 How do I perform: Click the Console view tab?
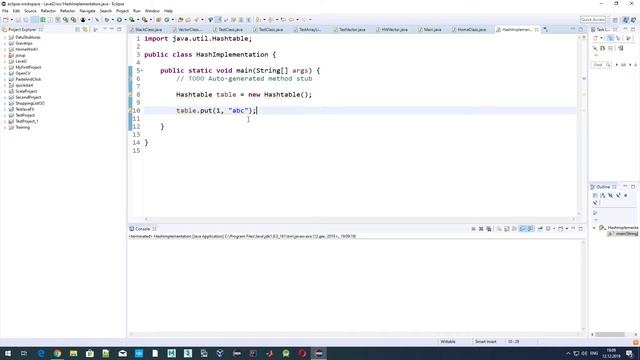coord(142,229)
